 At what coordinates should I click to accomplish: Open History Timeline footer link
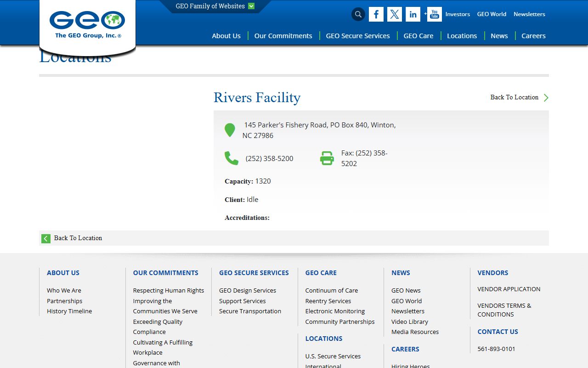(69, 311)
